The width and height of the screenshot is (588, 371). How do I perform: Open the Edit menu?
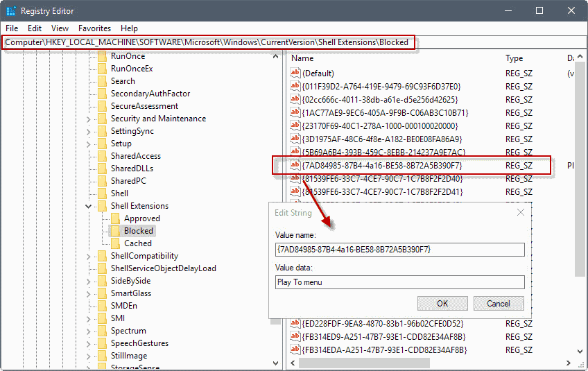click(35, 28)
